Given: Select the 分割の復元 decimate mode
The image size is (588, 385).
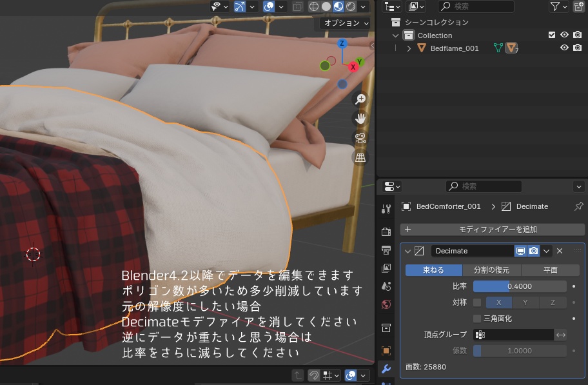Looking at the screenshot, I should click(x=491, y=270).
